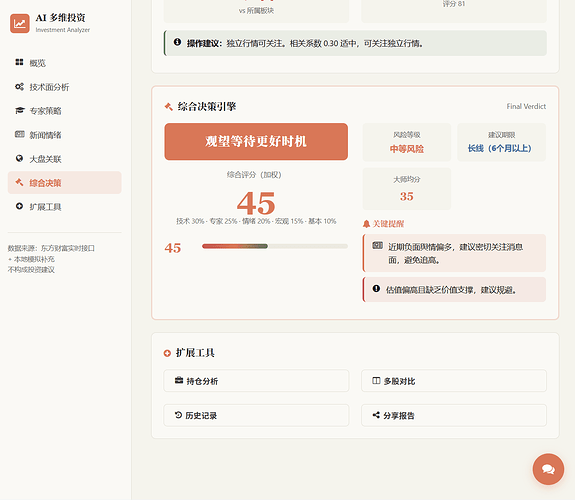The height and width of the screenshot is (500, 575).
Task: Go to 技术面分析 in the sidebar
Action: 65,87
